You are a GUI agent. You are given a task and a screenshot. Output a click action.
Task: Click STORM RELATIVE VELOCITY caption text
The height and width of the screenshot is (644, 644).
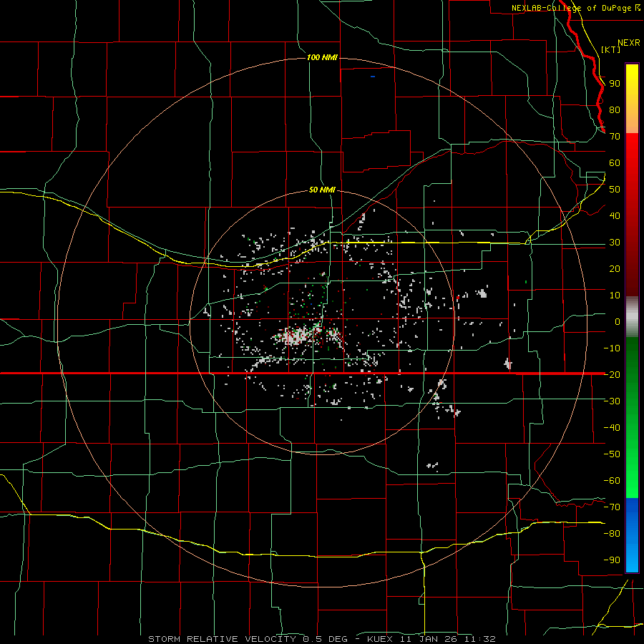coord(222,639)
